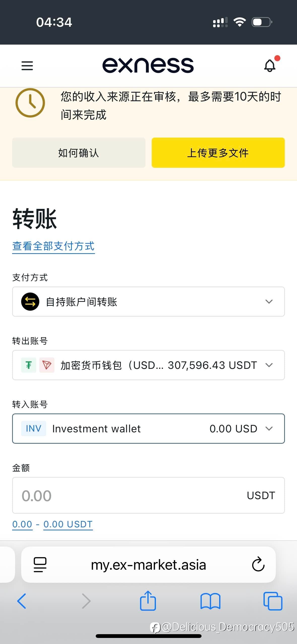The image size is (297, 644).
Task: Expand the Investment wallet destination dropdown
Action: pyautogui.click(x=269, y=429)
